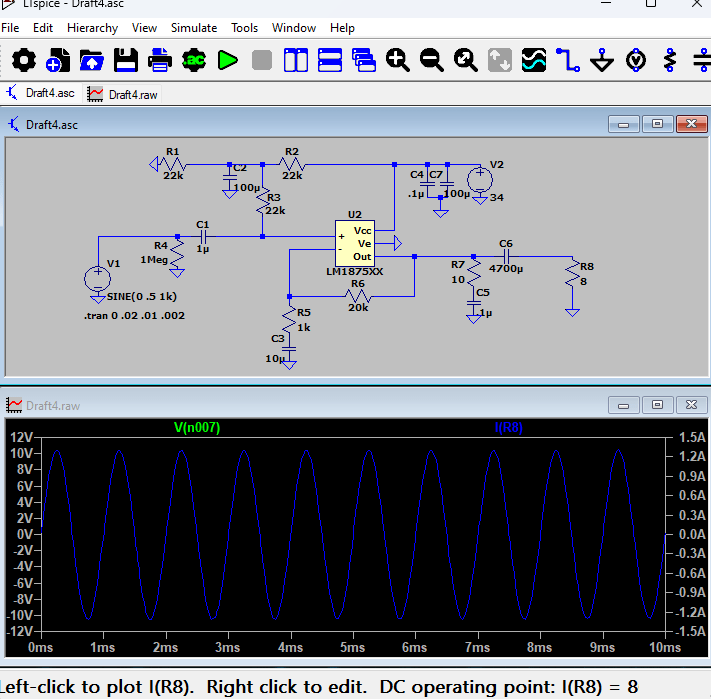
Task: Click load resistor R8
Action: tap(573, 273)
